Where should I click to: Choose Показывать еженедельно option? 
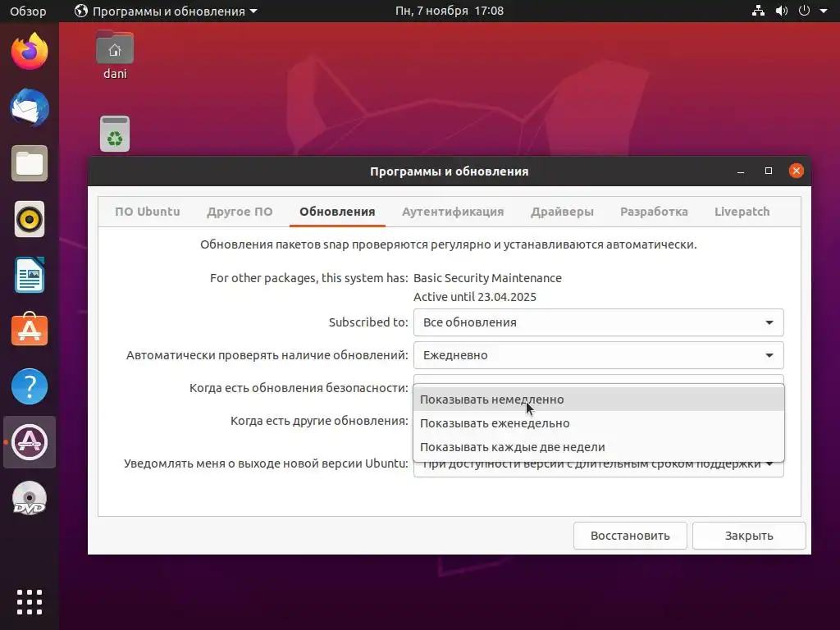click(598, 423)
